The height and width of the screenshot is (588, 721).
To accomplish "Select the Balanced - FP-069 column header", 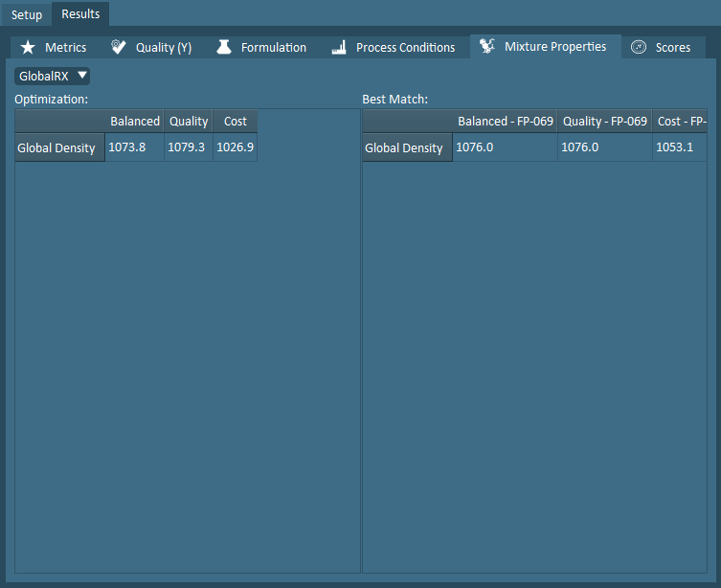I will pyautogui.click(x=505, y=121).
